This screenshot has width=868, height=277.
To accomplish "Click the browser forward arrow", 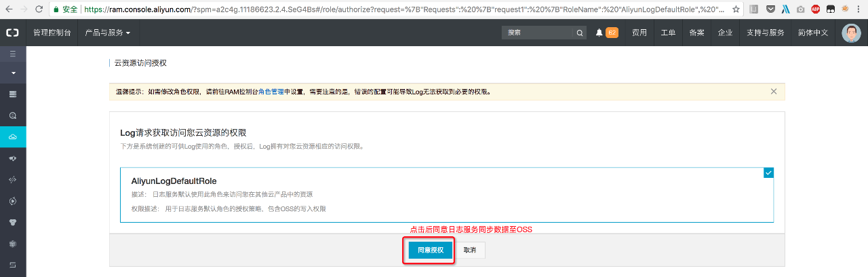I will [24, 10].
